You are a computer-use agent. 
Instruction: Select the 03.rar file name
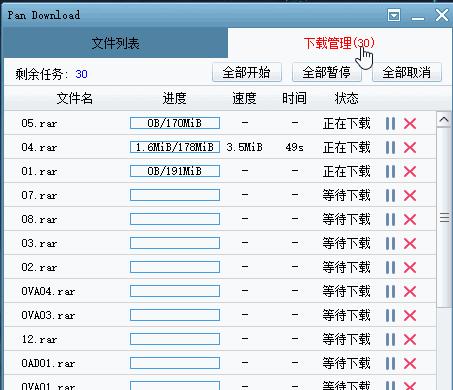(39, 244)
